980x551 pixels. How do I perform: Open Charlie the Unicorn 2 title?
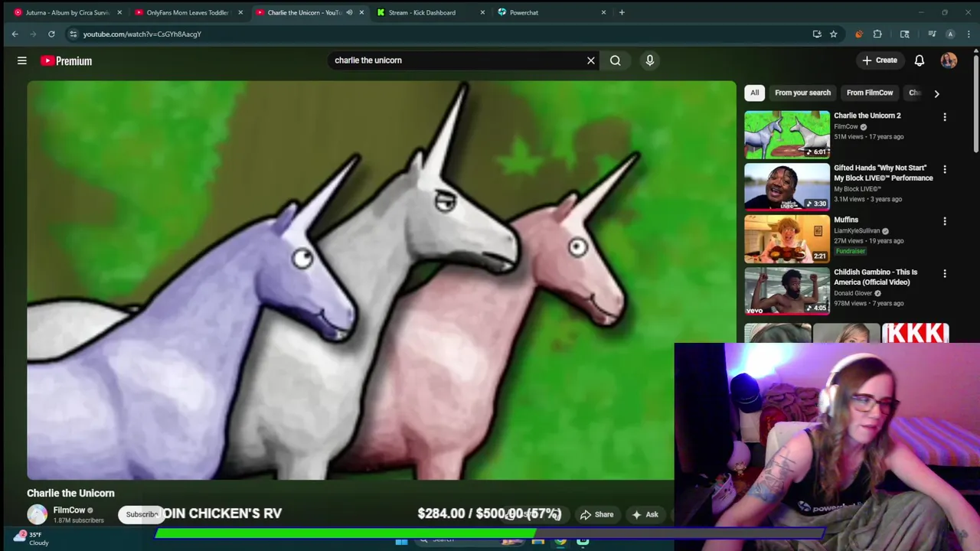tap(867, 116)
